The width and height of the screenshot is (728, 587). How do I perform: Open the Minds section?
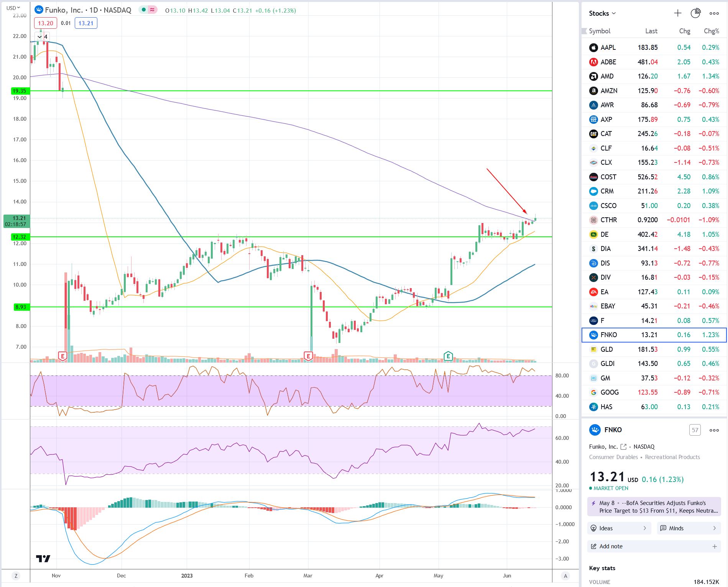coord(689,528)
